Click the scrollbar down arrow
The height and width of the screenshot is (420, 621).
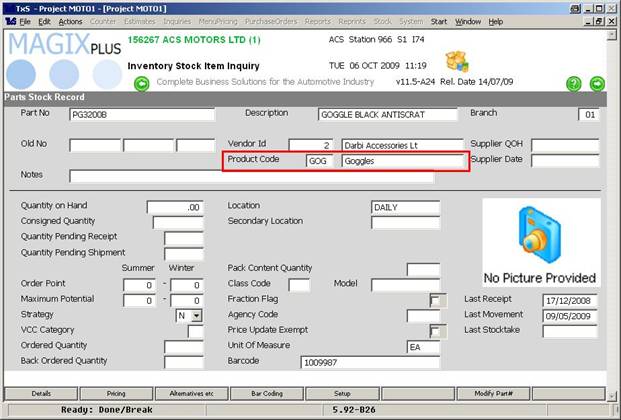pos(611,395)
